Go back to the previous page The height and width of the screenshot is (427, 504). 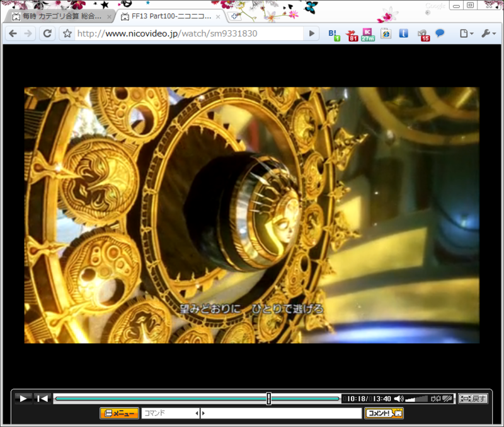click(13, 33)
